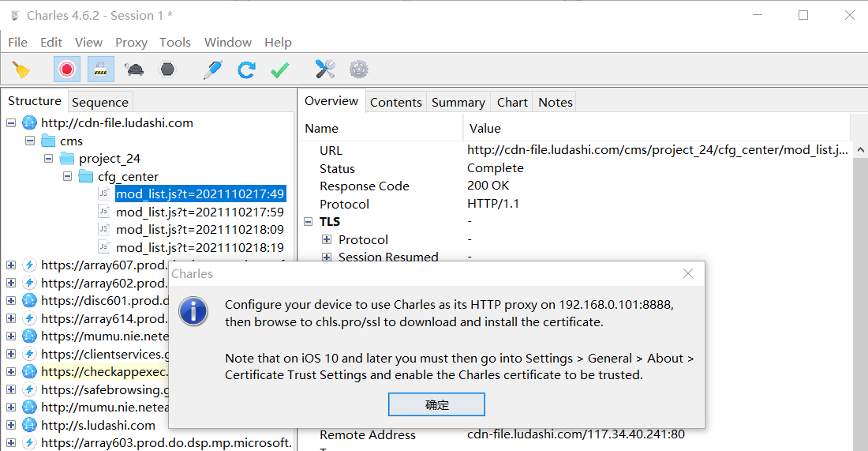Switch to the Notes tab
Screen dimensions: 868x451
coord(556,103)
